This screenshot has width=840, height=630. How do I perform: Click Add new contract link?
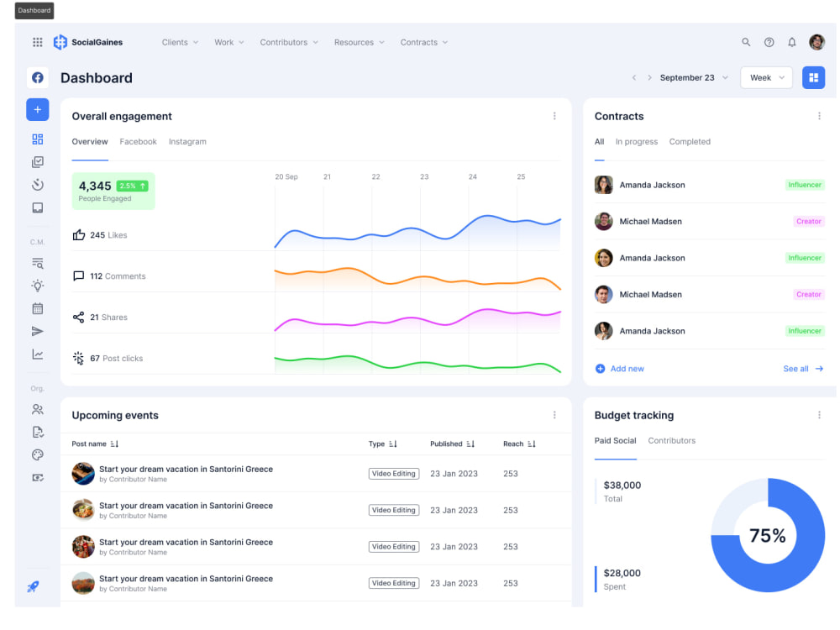click(x=620, y=369)
